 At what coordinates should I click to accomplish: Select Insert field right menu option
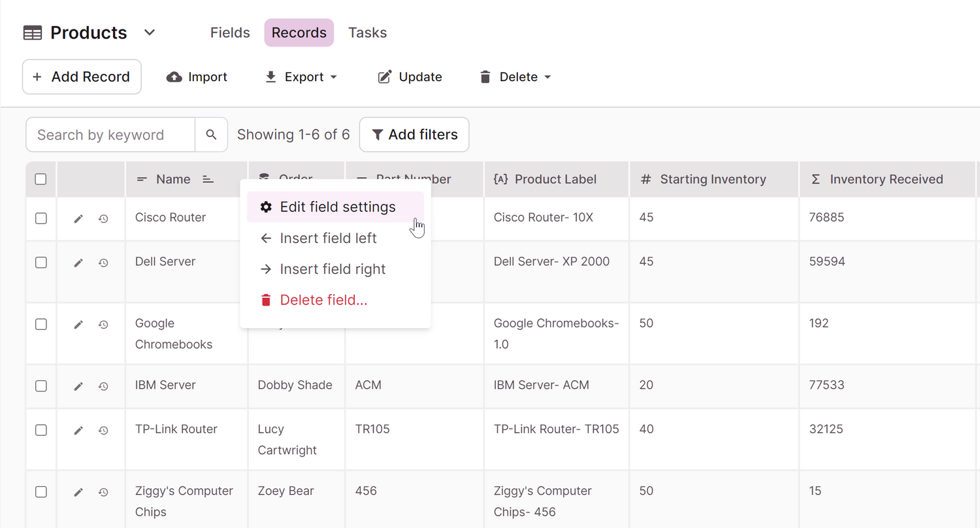332,269
